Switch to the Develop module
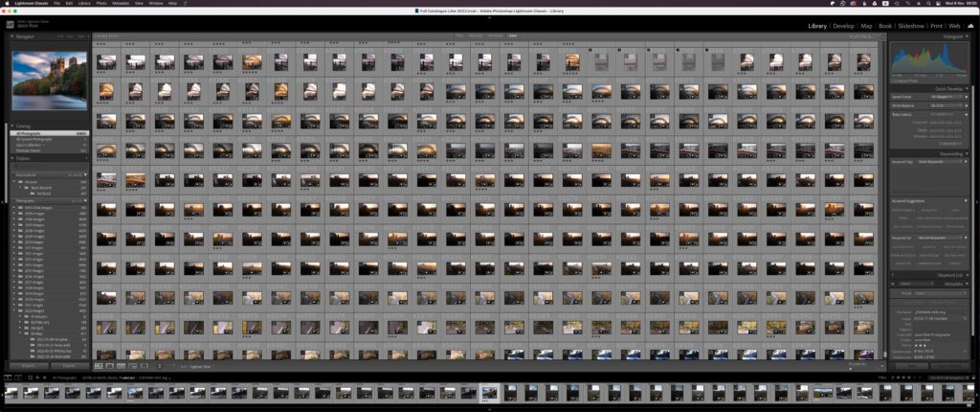Viewport: 980px width, 412px height. pos(842,26)
